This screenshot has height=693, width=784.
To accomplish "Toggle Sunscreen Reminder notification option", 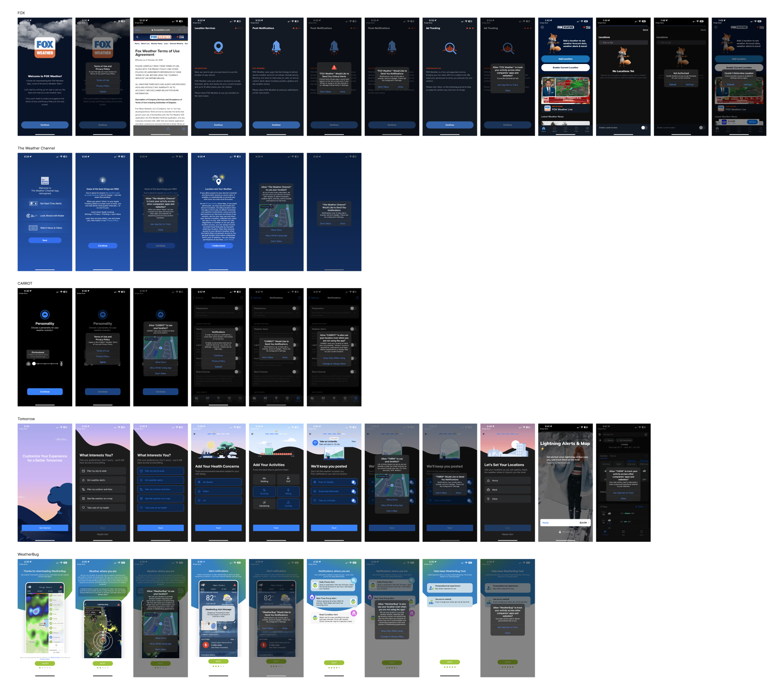I will tap(353, 491).
